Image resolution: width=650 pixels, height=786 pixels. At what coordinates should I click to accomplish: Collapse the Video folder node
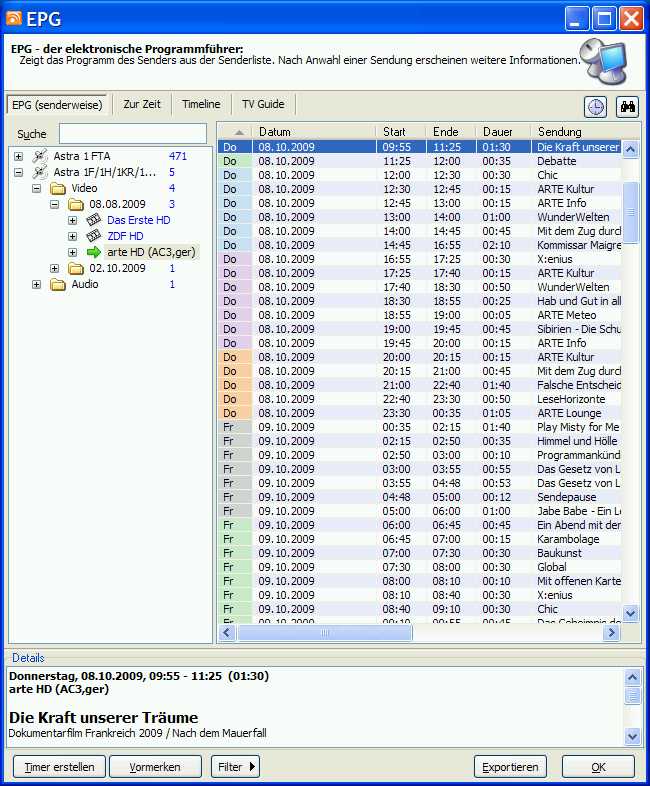point(36,188)
